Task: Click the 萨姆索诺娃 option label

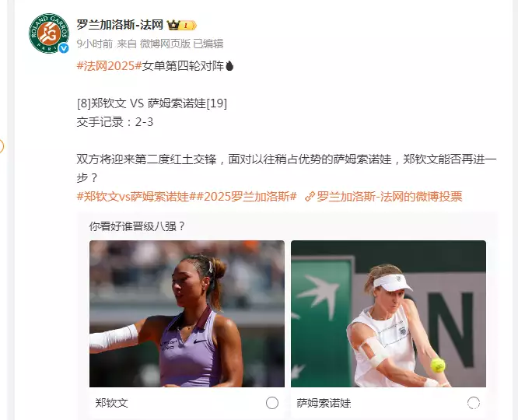Action: tap(324, 403)
